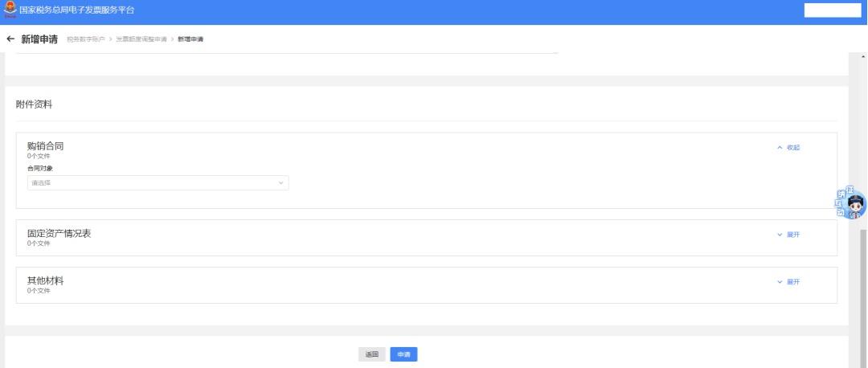The height and width of the screenshot is (368, 868).
Task: Click the 附件资料 section title
Action: (x=34, y=104)
